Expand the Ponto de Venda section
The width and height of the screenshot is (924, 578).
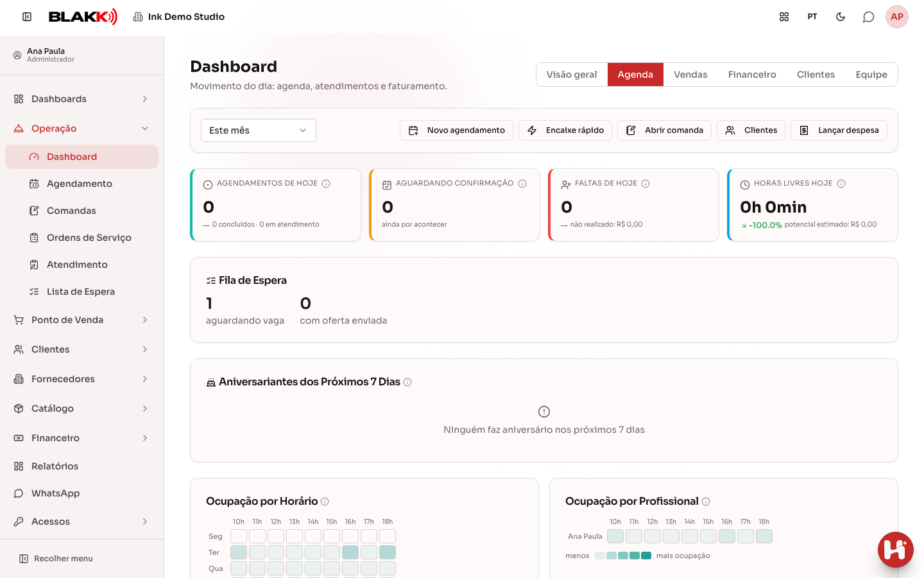pyautogui.click(x=81, y=320)
